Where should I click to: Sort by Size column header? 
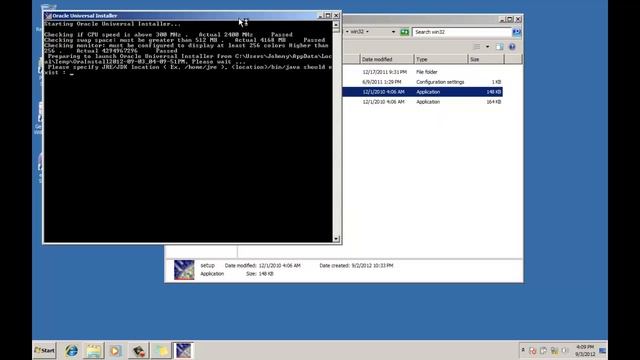tap(486, 59)
